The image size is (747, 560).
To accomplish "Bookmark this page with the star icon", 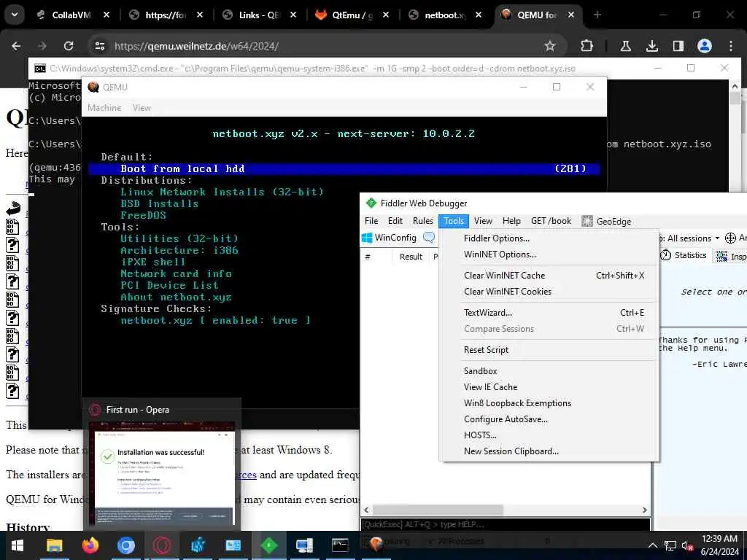I will tap(550, 46).
